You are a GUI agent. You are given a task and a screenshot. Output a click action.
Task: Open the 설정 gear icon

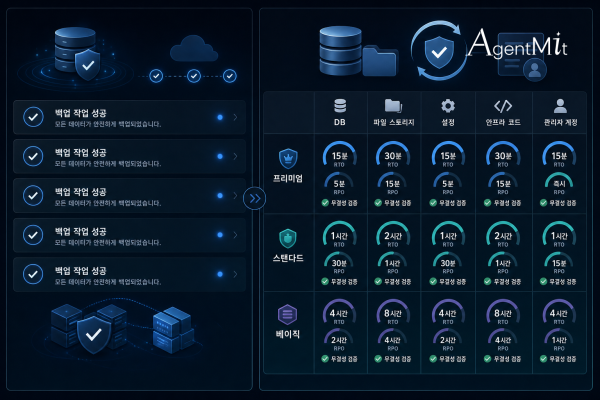448,106
